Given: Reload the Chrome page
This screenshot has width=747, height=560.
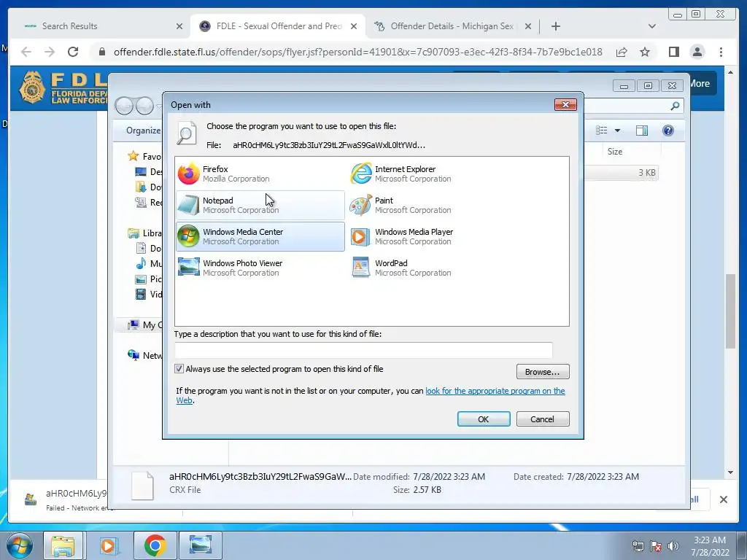Looking at the screenshot, I should pos(73,52).
